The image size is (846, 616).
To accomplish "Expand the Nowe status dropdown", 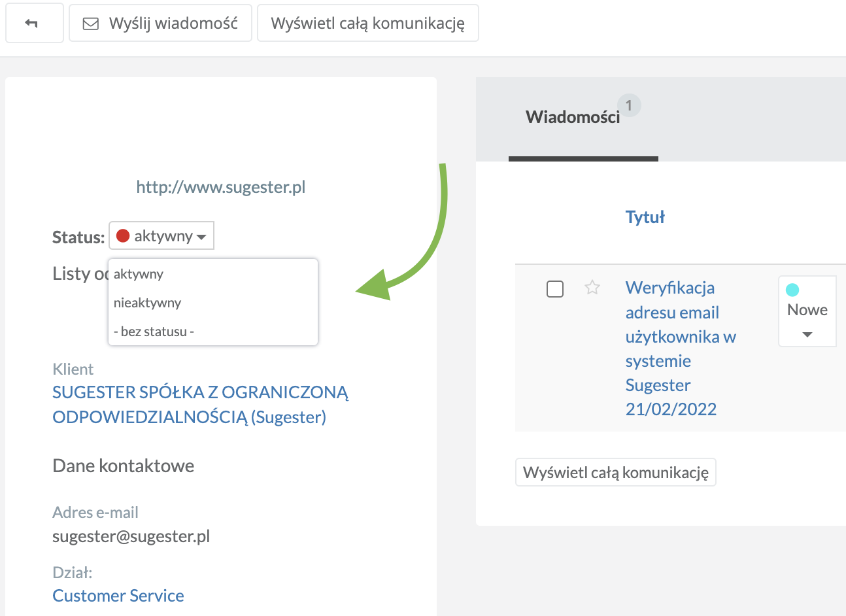I will click(807, 335).
